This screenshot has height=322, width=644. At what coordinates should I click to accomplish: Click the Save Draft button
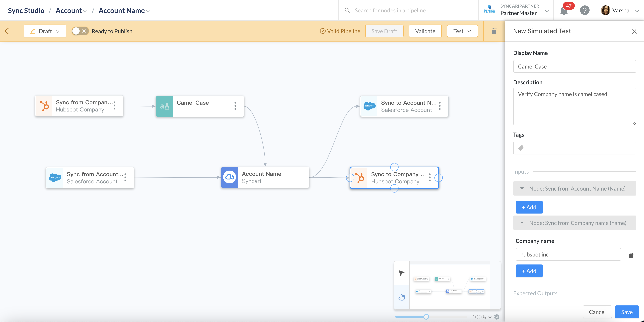click(x=384, y=31)
